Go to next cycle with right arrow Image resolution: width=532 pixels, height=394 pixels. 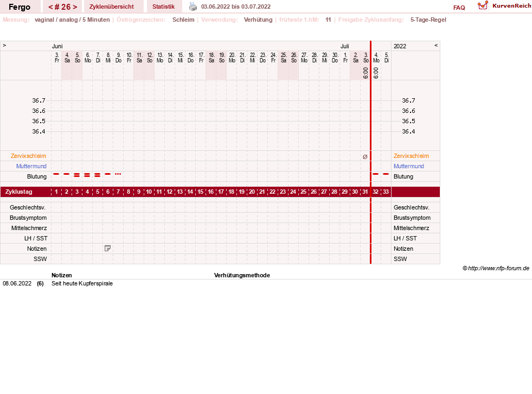[x=75, y=7]
